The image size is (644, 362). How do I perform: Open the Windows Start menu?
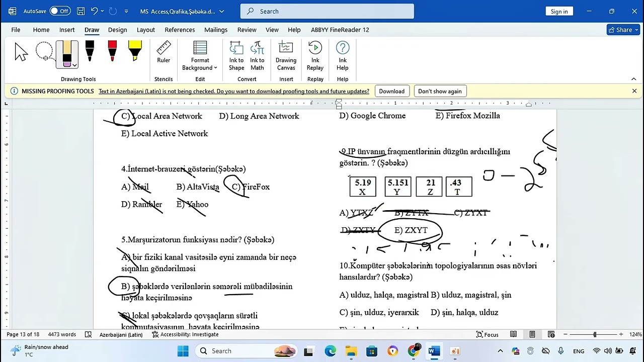click(x=183, y=351)
